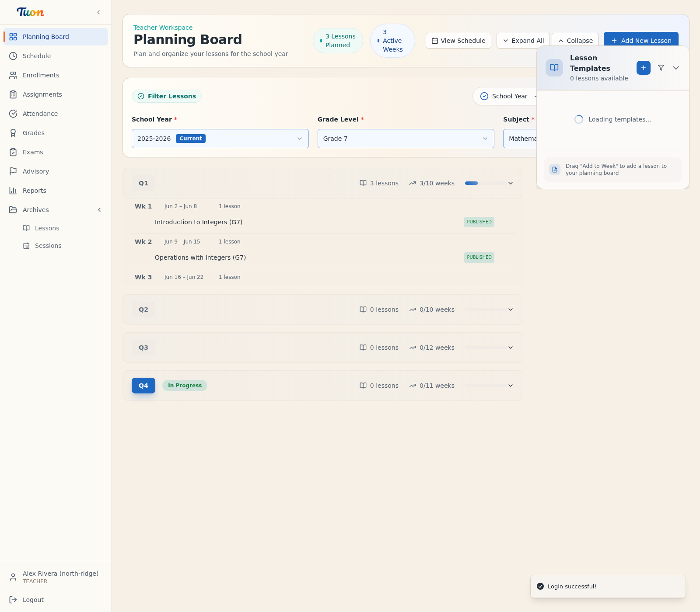Collapse the left navigation sidebar
This screenshot has width=700, height=612.
(x=98, y=12)
